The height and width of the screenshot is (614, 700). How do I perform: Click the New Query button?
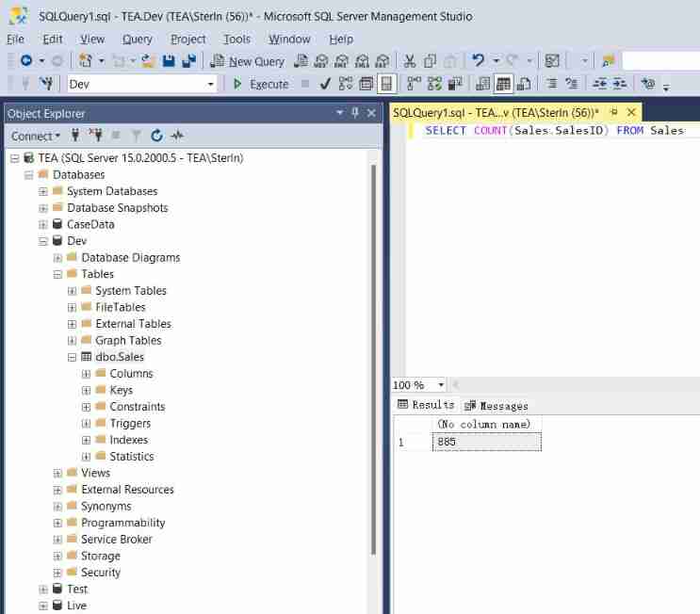pos(248,61)
